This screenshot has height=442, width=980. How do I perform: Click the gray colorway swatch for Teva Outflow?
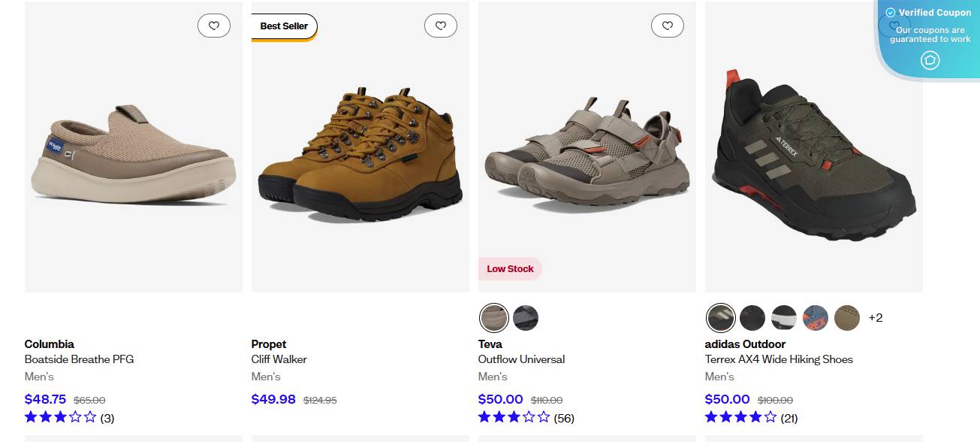click(526, 318)
